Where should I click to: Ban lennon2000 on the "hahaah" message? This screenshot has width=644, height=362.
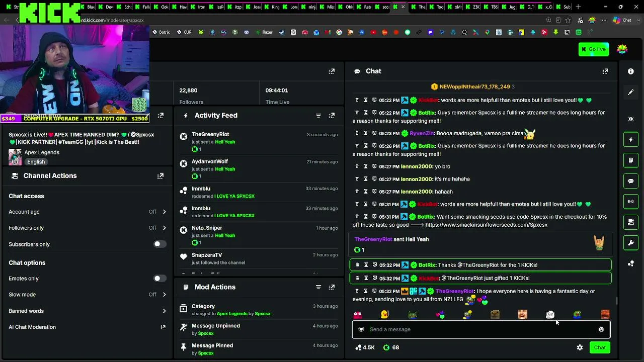point(374,192)
